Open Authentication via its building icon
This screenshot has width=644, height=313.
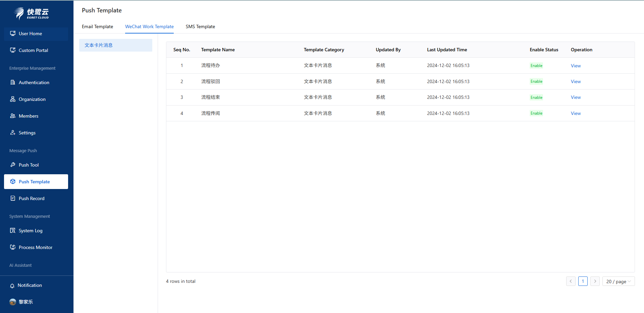click(x=13, y=82)
